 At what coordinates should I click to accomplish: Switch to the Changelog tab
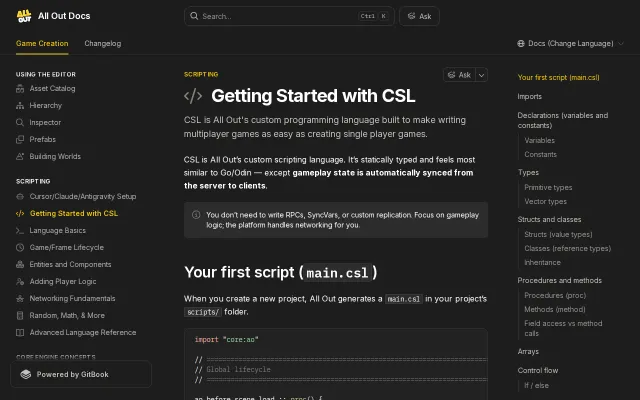pyautogui.click(x=102, y=43)
